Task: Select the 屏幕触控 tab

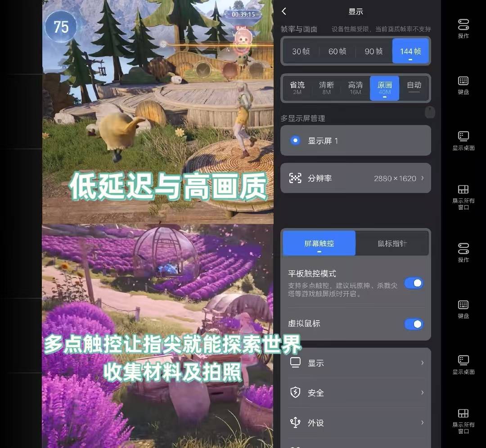Action: click(x=319, y=243)
